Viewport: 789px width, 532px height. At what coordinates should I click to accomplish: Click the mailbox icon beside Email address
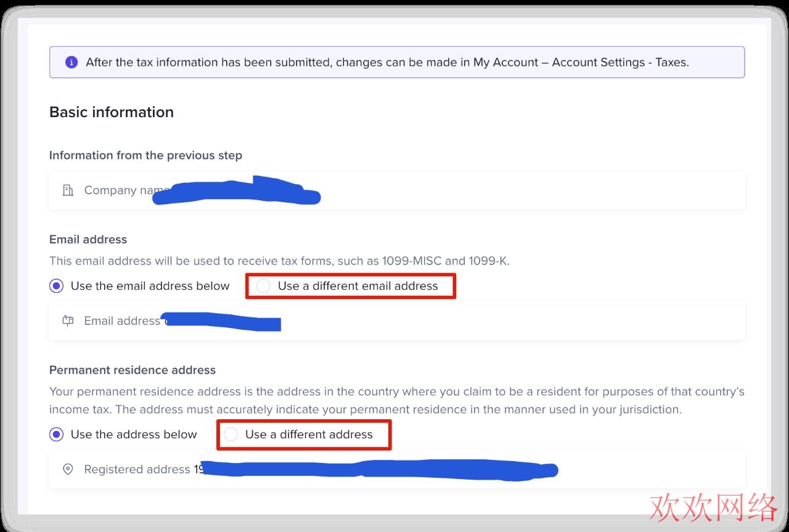click(68, 321)
